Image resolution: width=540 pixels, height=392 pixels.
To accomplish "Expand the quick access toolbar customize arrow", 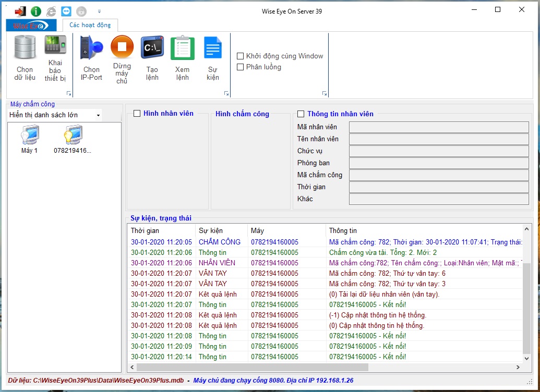I will pos(99,11).
